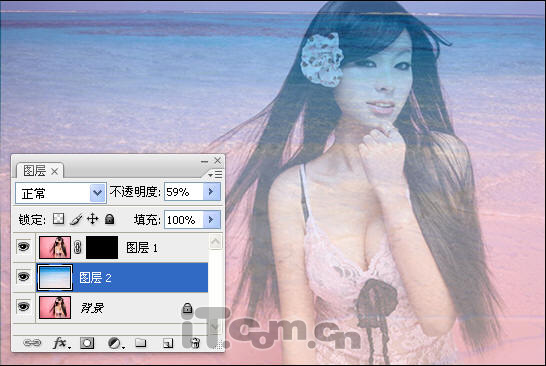Close the layers panel window
Image resolution: width=546 pixels, height=366 pixels.
tap(218, 161)
